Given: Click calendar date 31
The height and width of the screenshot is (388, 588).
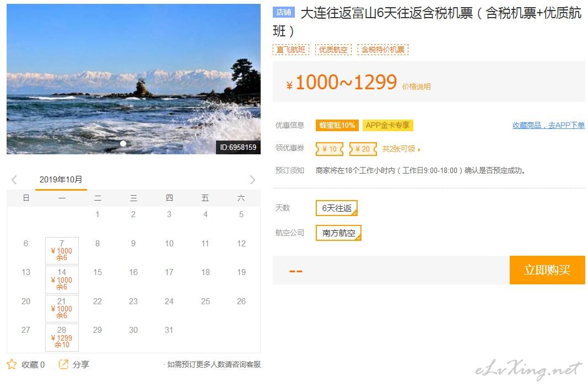Looking at the screenshot, I should point(169,330).
